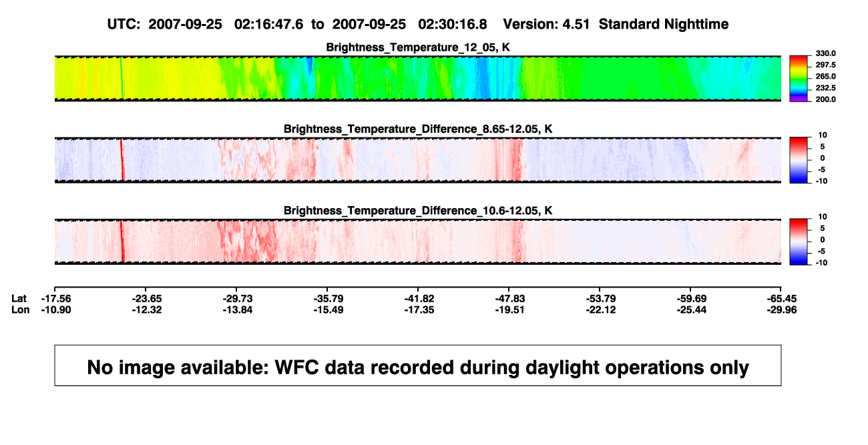Image resolution: width=868 pixels, height=445 pixels.
Task: Click the 12.05 brightness temperature image strip
Action: [x=418, y=78]
